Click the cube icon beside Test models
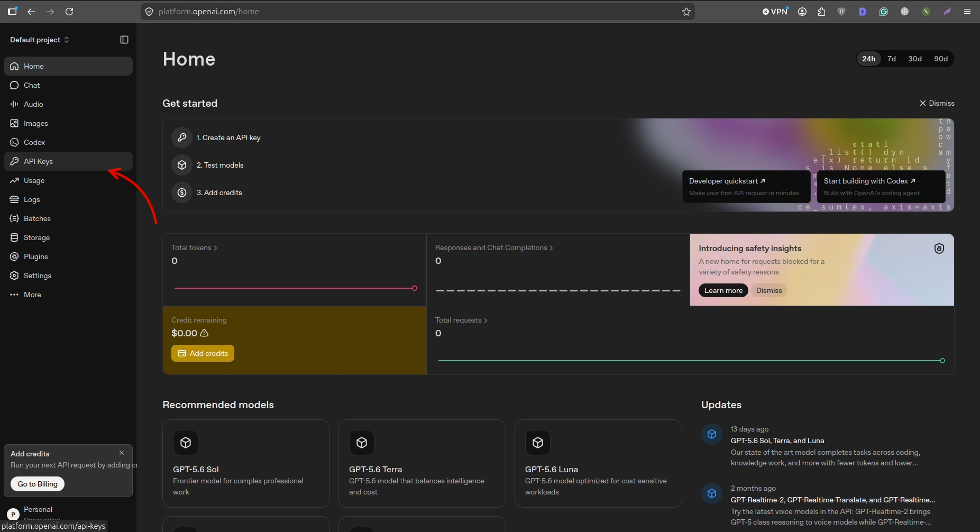 tap(181, 165)
